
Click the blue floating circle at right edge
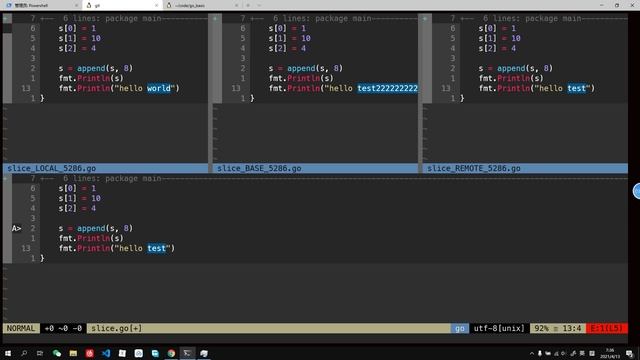pos(637,191)
